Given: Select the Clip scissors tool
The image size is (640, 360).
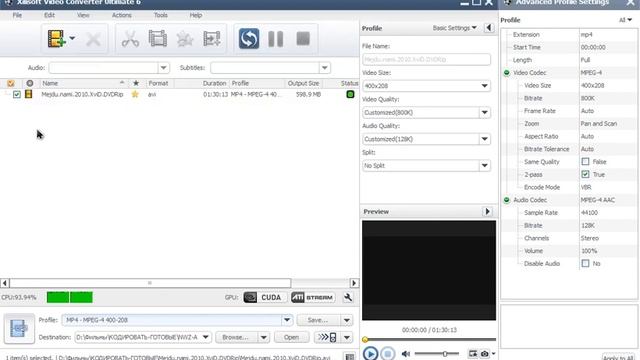Looking at the screenshot, I should [x=130, y=39].
